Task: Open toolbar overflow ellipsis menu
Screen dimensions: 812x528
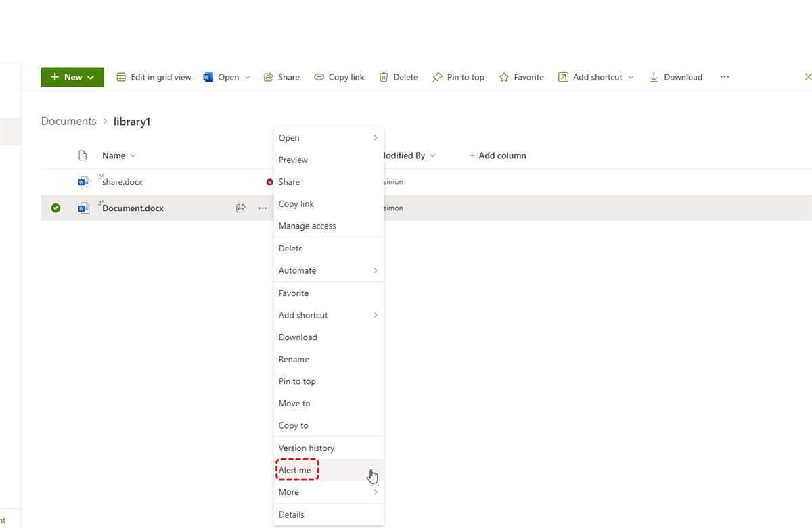Action: 725,77
